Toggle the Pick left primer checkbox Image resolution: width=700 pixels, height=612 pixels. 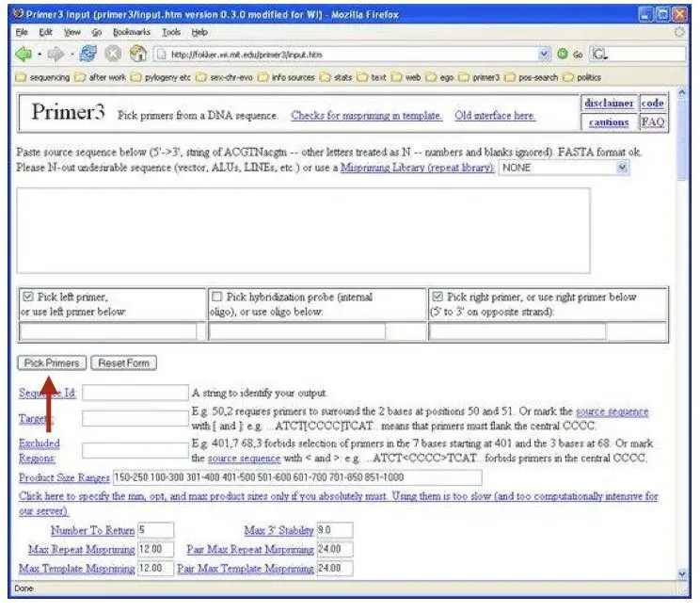point(28,297)
